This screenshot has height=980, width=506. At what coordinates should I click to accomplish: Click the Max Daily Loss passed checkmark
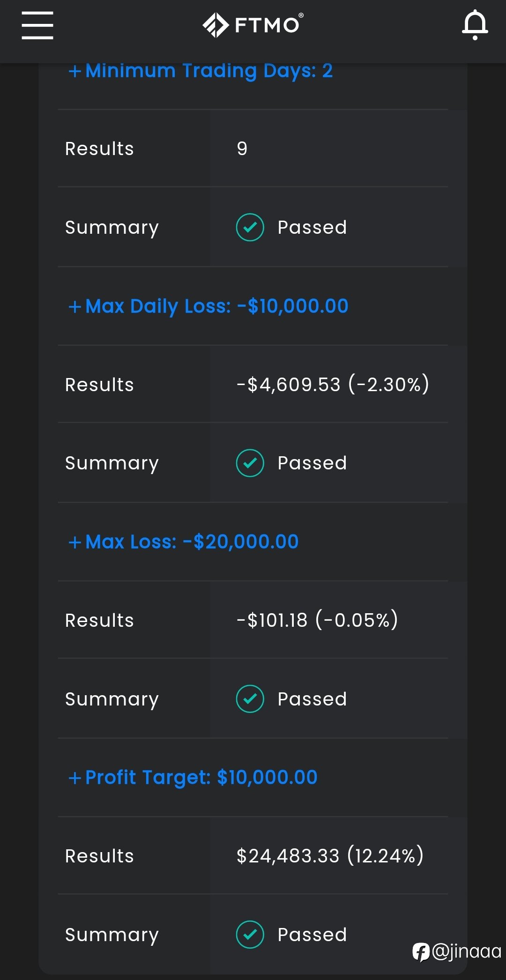tap(250, 463)
